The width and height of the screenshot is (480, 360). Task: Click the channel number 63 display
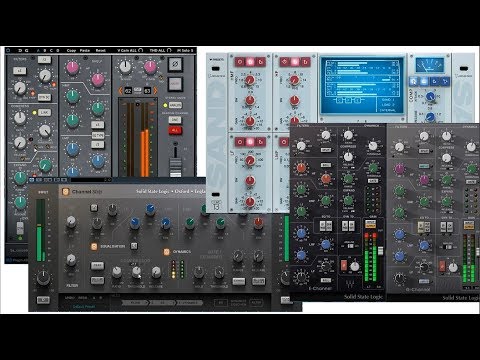[147, 91]
